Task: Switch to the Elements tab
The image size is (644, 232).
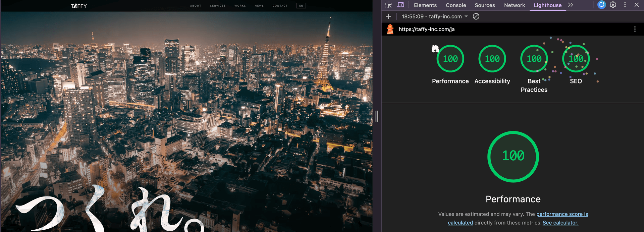Action: (425, 5)
